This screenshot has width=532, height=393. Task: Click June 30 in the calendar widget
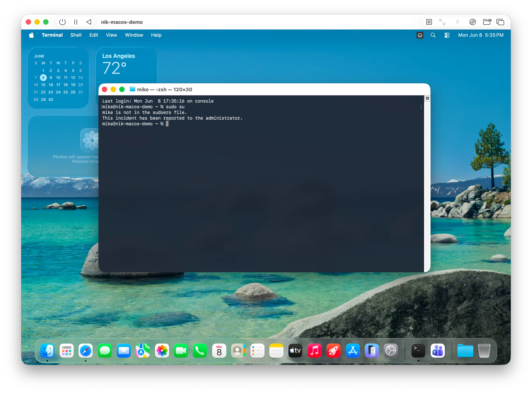pos(51,99)
